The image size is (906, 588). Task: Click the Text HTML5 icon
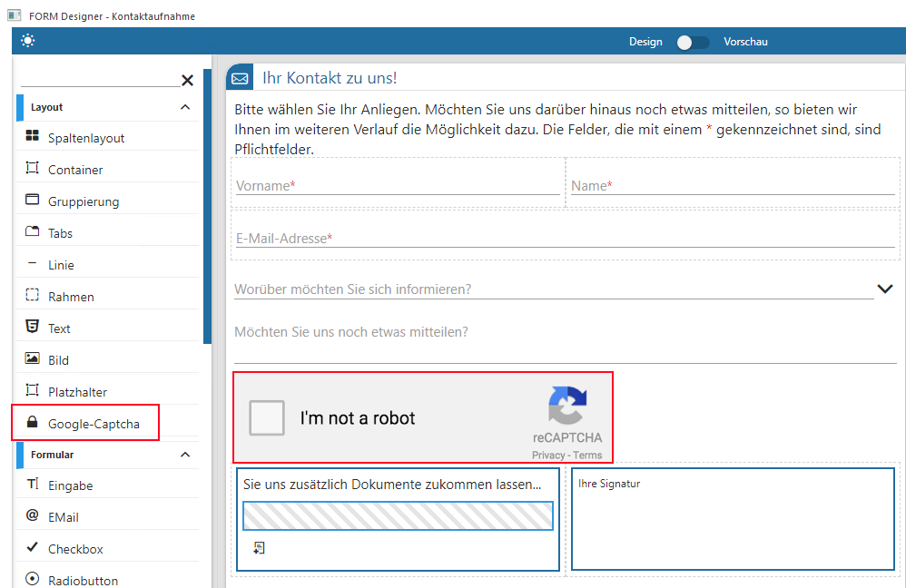33,326
